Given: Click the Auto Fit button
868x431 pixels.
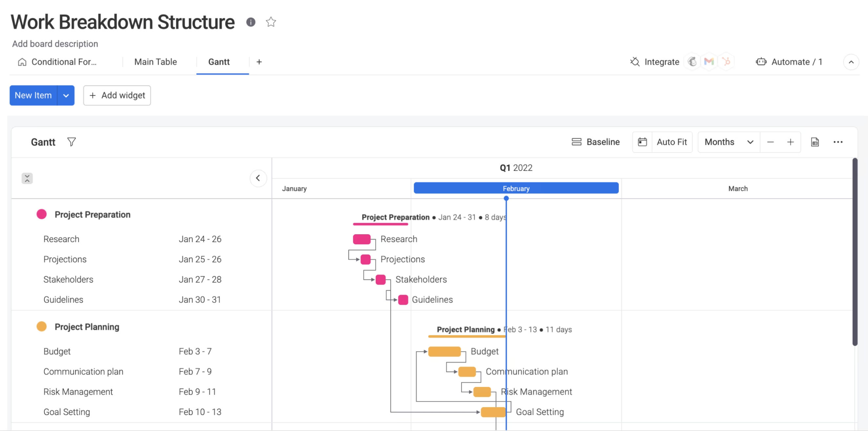Looking at the screenshot, I should click(x=671, y=142).
